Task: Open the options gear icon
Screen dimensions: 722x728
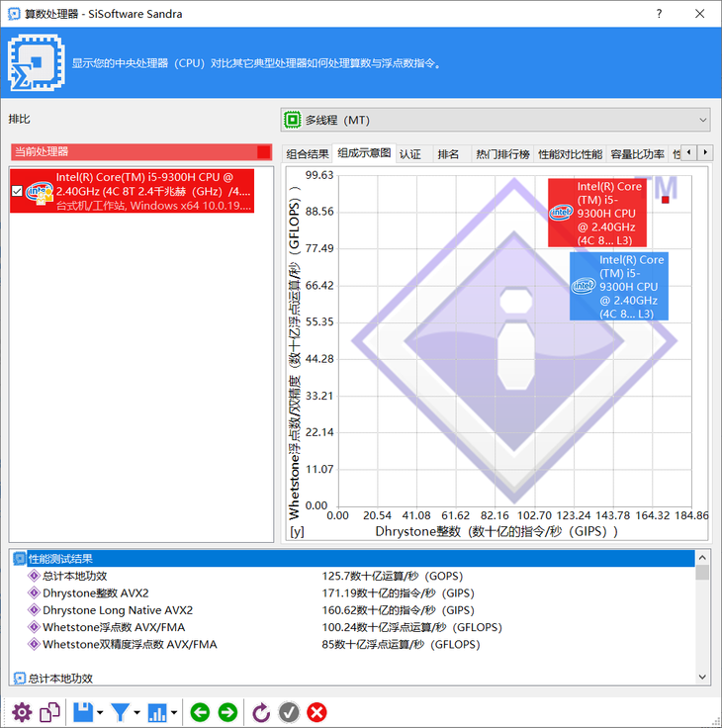Action: 22,712
